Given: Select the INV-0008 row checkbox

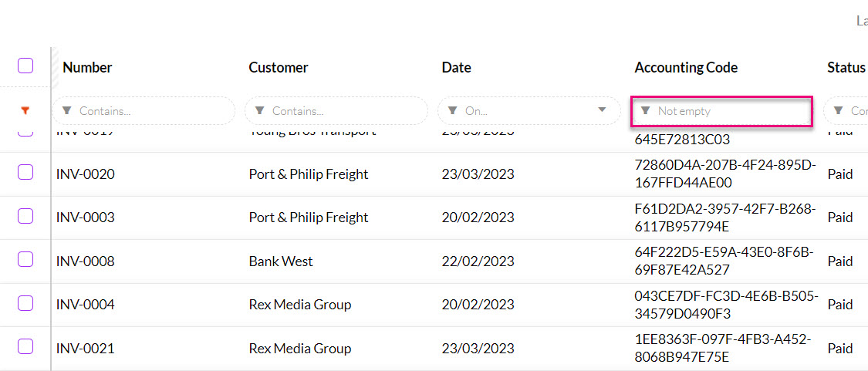Looking at the screenshot, I should tap(25, 260).
